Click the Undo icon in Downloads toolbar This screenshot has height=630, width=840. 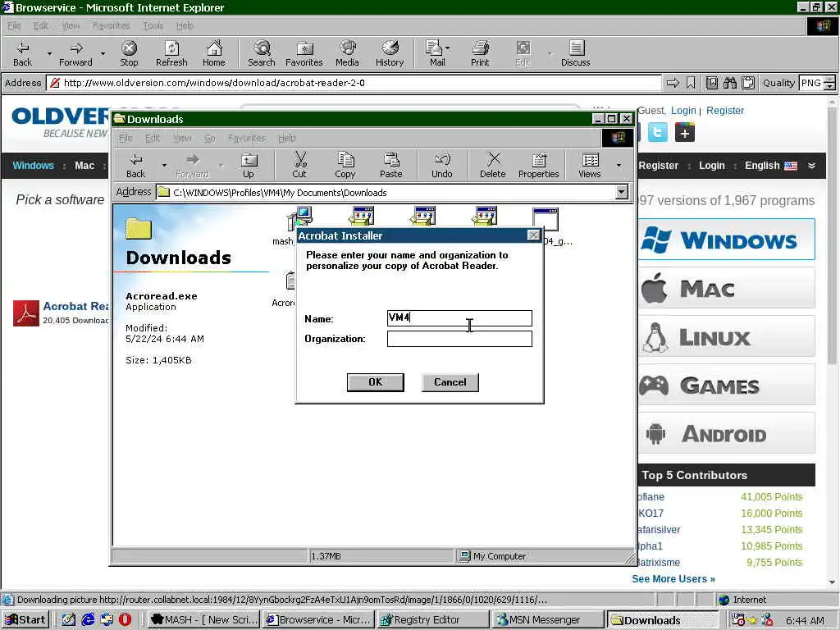(x=442, y=165)
